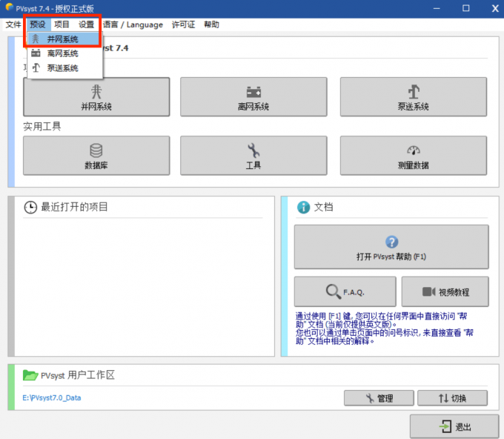This screenshot has width=504, height=439.
Task: Click the 离网系统 button label in main panel
Action: pos(253,107)
